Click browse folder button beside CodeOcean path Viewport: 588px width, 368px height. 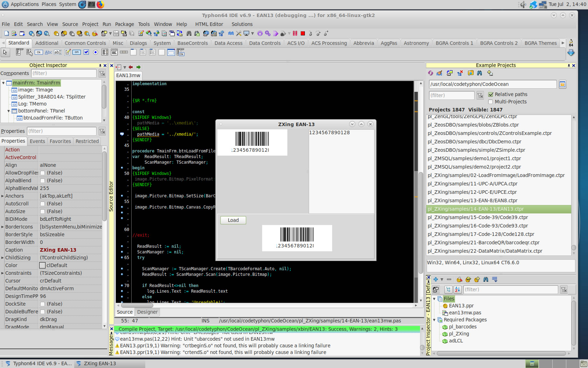(x=562, y=84)
